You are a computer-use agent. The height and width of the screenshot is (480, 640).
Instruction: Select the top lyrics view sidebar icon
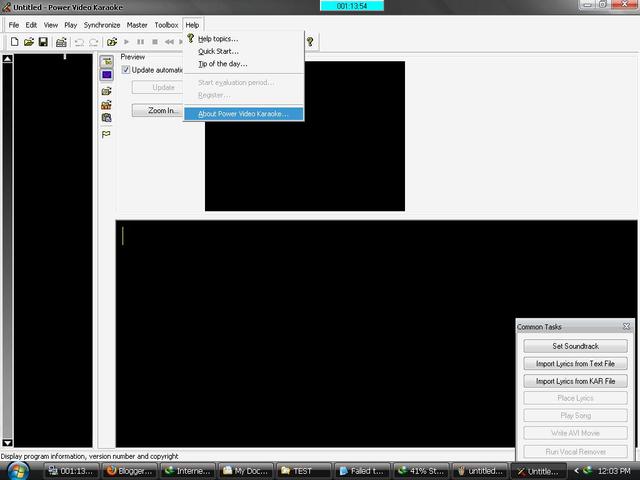click(x=107, y=62)
